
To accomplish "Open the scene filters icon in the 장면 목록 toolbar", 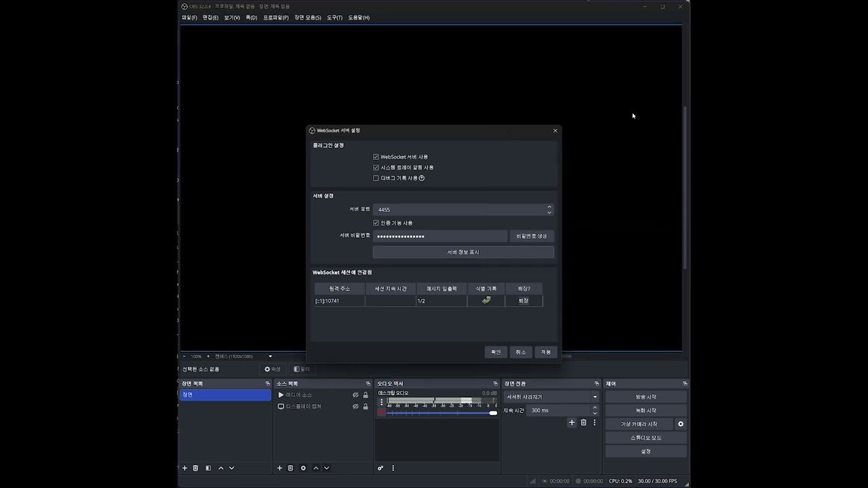I will click(x=208, y=468).
